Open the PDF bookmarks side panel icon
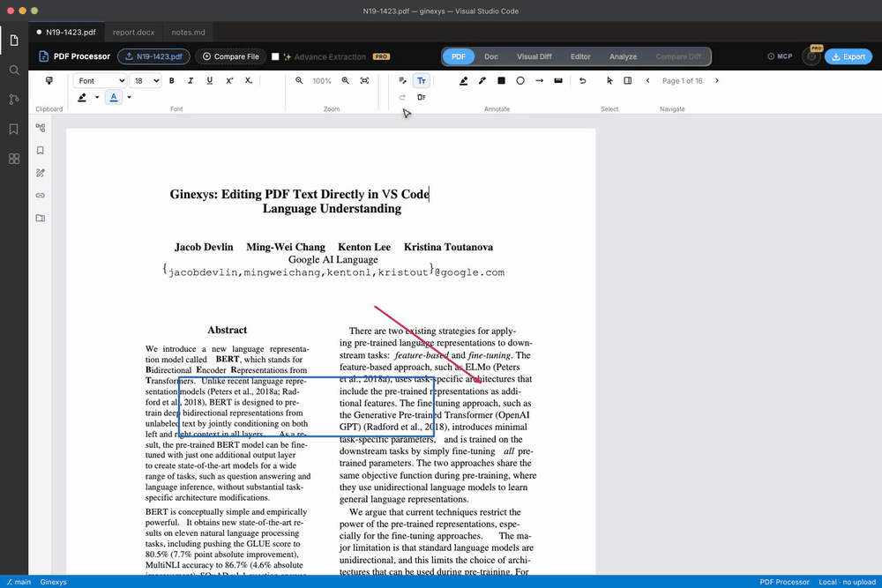Viewport: 882px width, 588px height. click(x=41, y=150)
